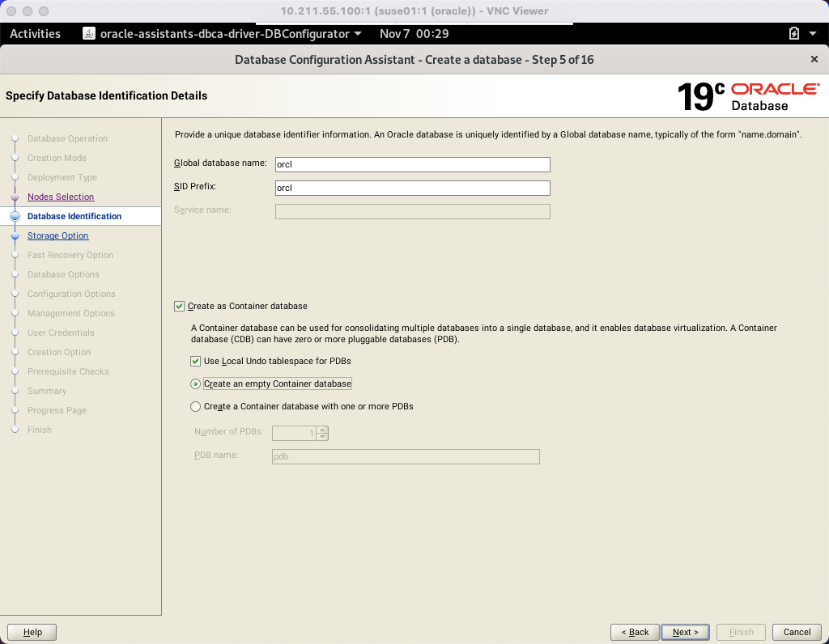Open the clock showing Nov 7 00:29

[414, 34]
